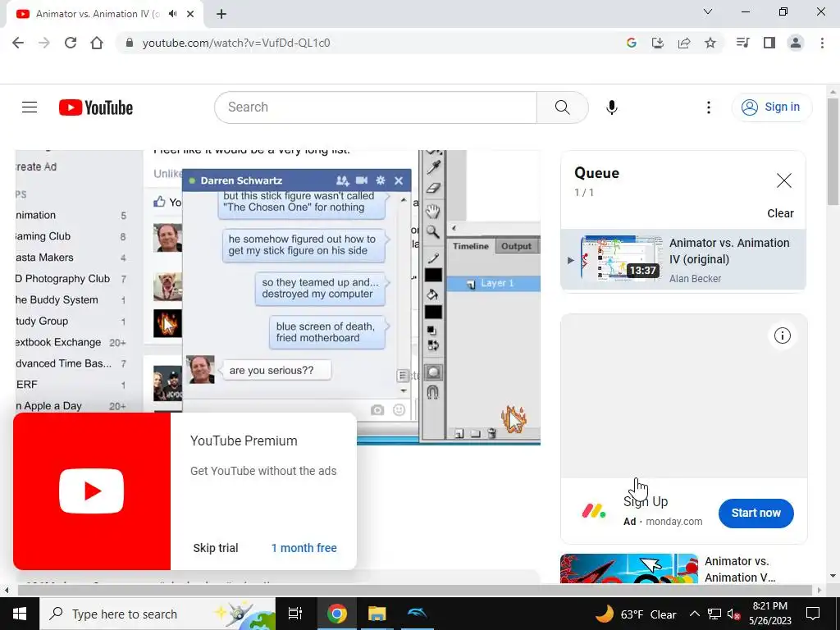Start voice search with microphone icon
Image resolution: width=840 pixels, height=630 pixels.
click(x=612, y=107)
